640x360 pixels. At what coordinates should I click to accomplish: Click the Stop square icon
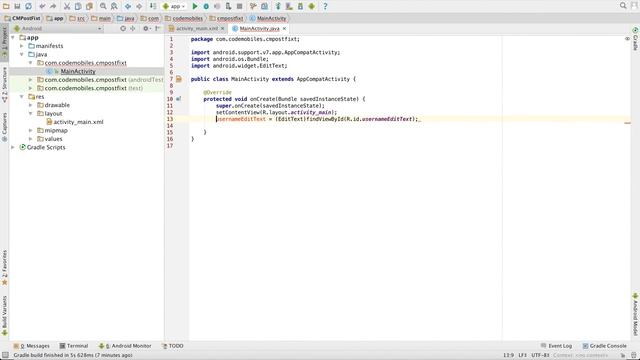coord(240,6)
